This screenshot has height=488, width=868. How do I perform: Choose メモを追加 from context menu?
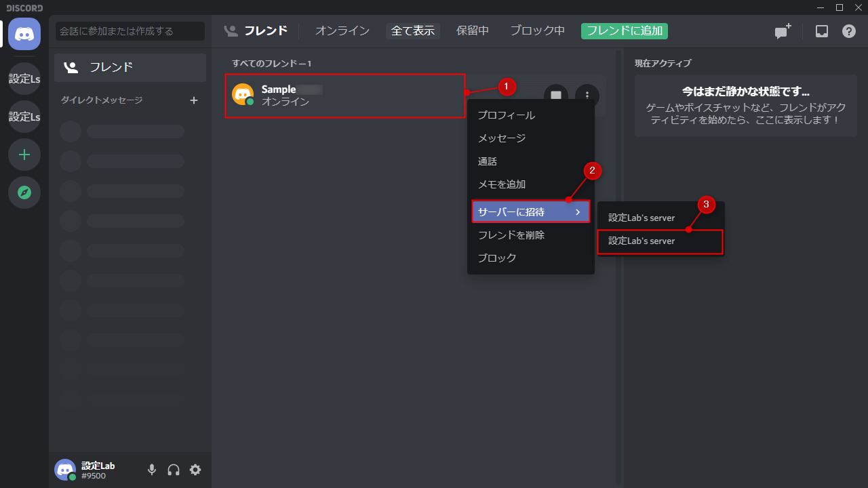(531, 184)
